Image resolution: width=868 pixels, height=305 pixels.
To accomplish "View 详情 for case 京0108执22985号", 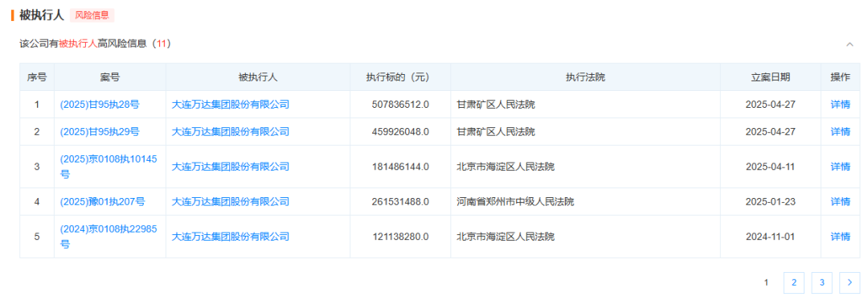I will point(840,237).
